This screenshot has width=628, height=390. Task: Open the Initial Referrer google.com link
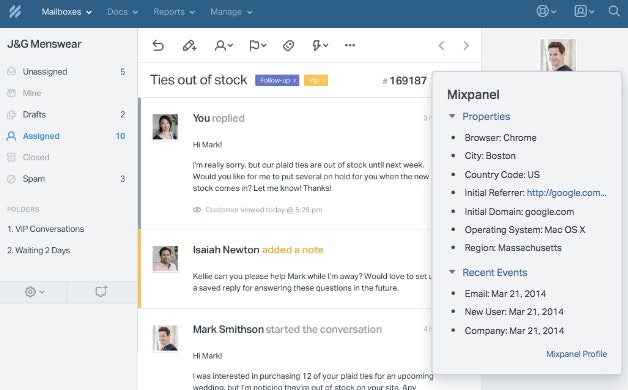(x=566, y=193)
